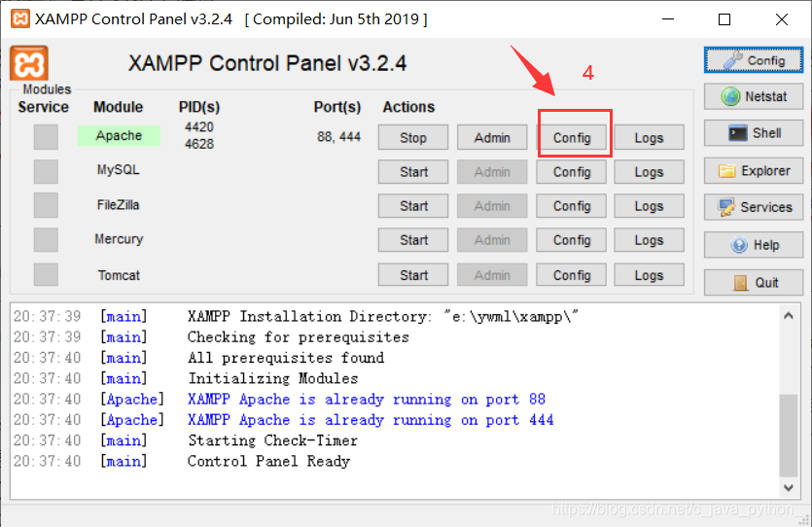View Apache Logs
The height and width of the screenshot is (527, 812).
pos(649,137)
